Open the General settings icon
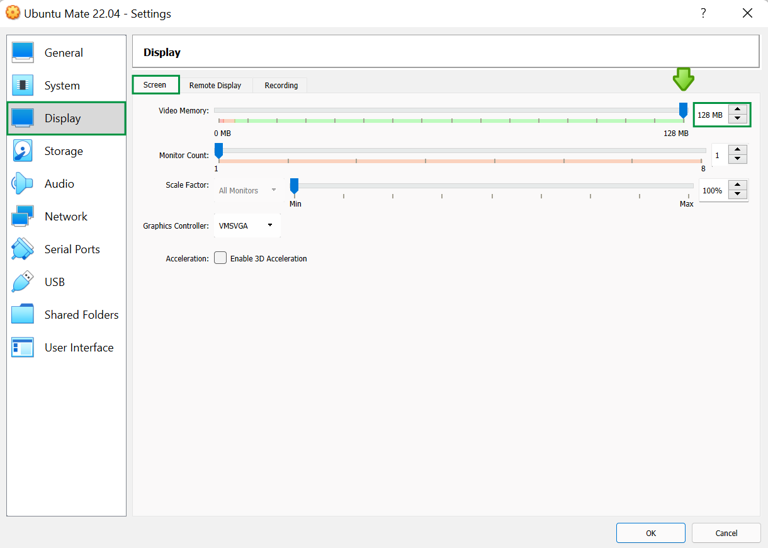The height and width of the screenshot is (548, 768). point(23,52)
